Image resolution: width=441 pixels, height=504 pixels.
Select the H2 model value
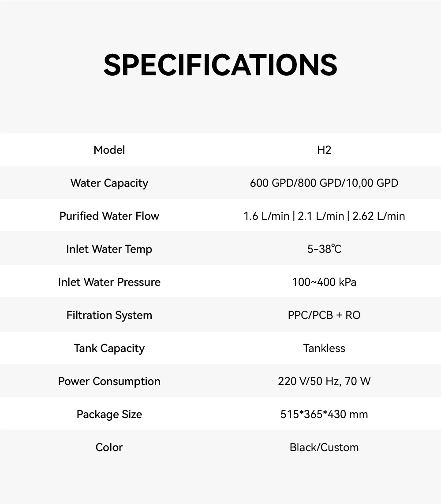(324, 150)
